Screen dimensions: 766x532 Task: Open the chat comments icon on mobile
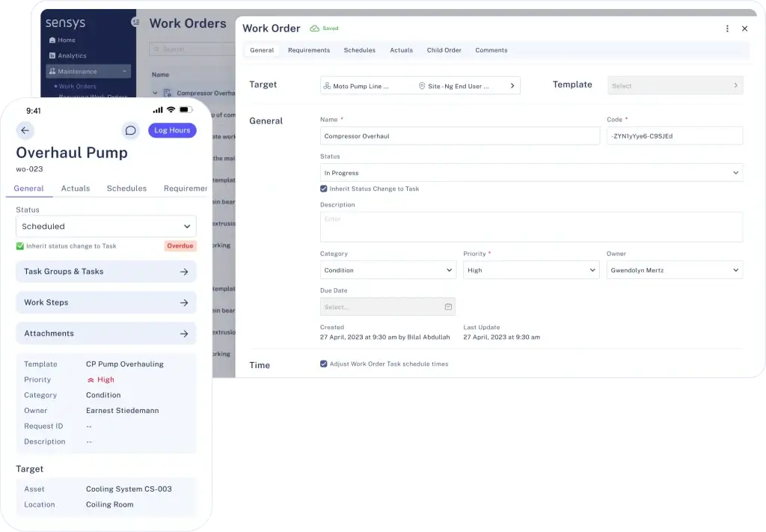[x=130, y=130]
